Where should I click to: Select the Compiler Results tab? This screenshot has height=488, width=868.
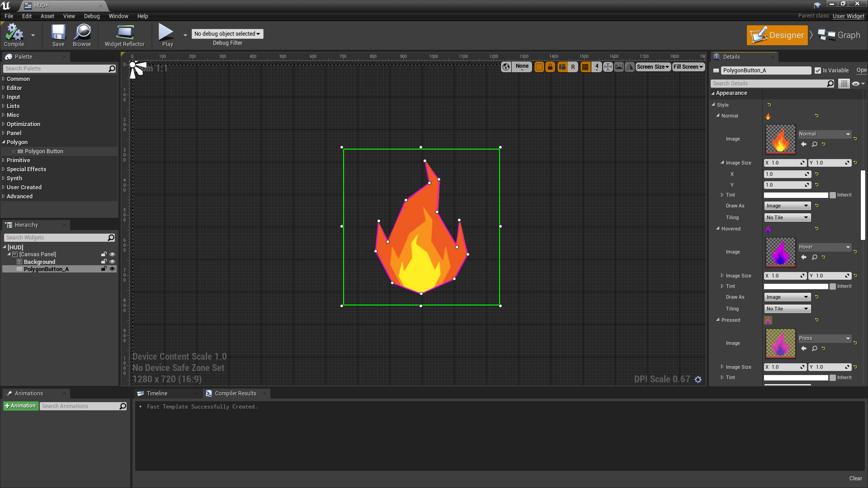(236, 393)
